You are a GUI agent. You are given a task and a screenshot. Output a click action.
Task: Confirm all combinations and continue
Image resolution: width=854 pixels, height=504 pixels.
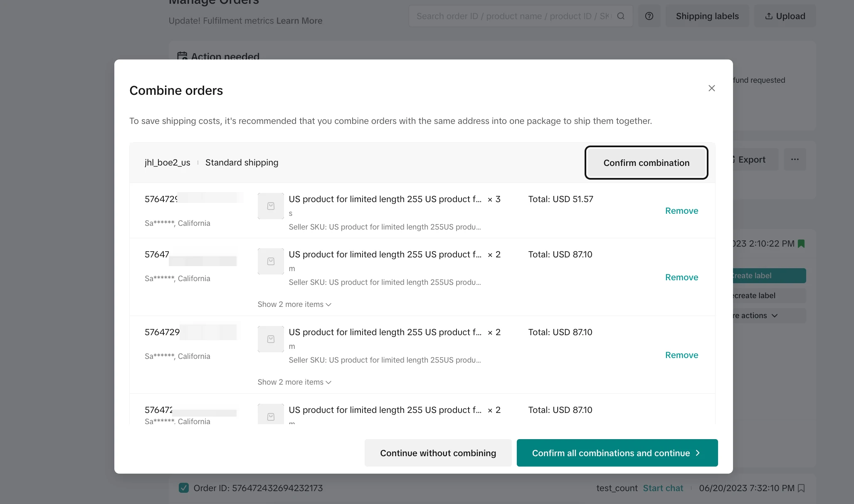[617, 453]
